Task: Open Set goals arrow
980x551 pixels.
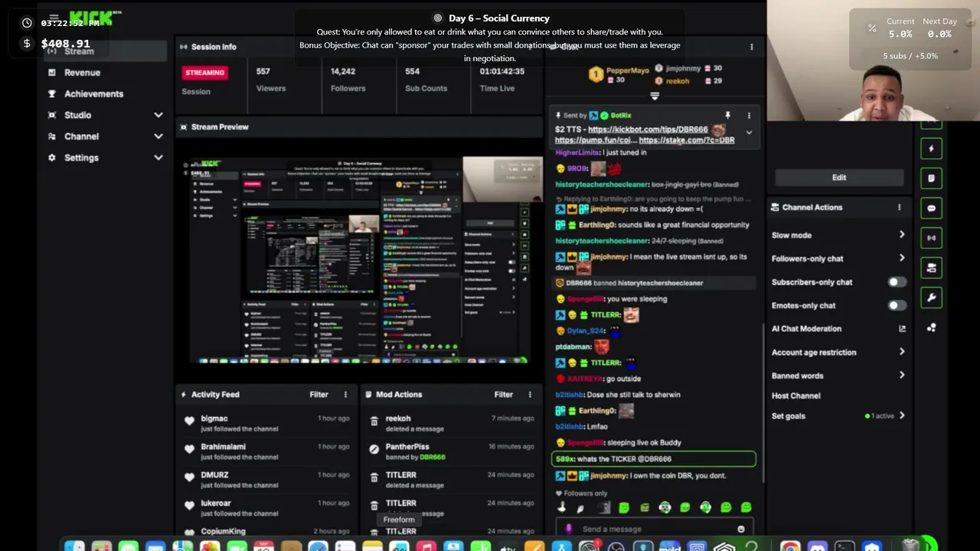Action: coord(901,416)
